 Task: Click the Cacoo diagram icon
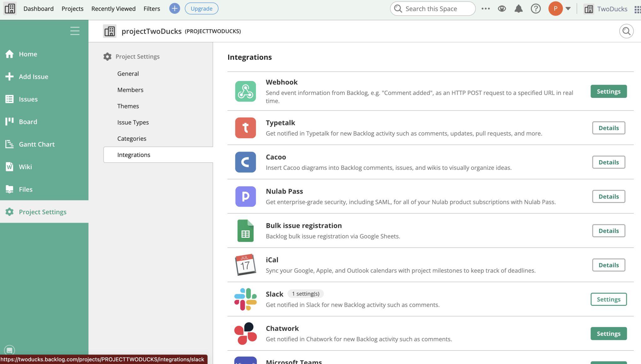click(245, 162)
